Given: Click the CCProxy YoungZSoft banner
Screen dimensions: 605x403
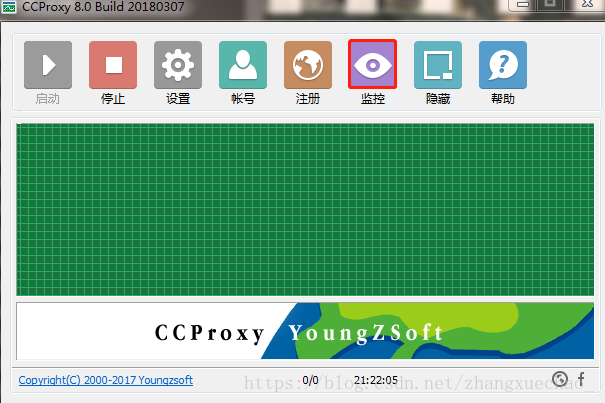Looking at the screenshot, I should pos(305,331).
